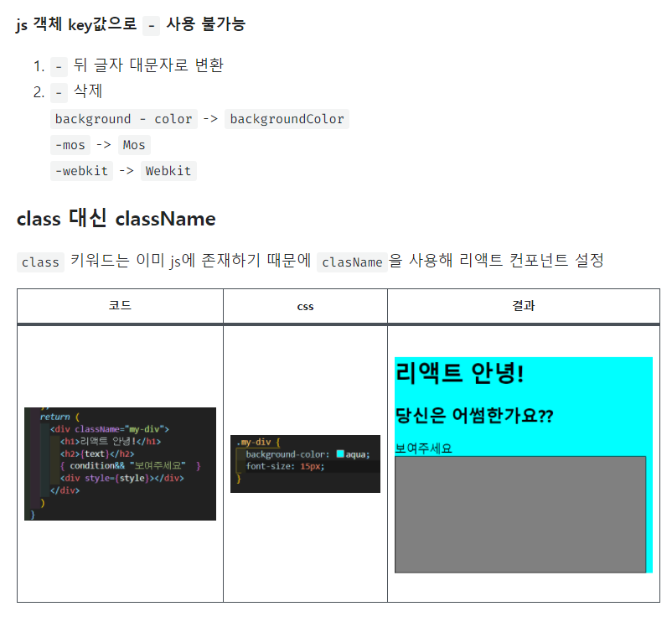Screen dimensions: 672x622
Task: Select the 'Webkit' code snippet
Action: point(168,171)
